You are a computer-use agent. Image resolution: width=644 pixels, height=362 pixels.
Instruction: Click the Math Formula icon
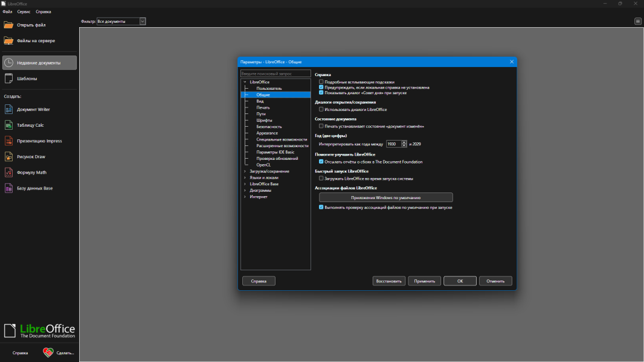point(8,172)
